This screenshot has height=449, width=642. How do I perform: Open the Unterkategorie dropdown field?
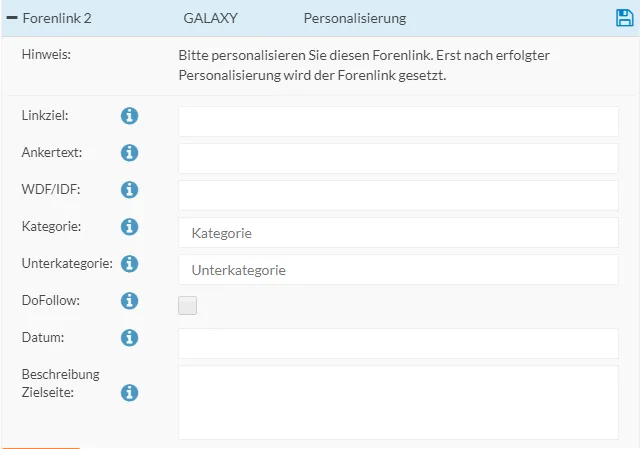click(x=398, y=269)
